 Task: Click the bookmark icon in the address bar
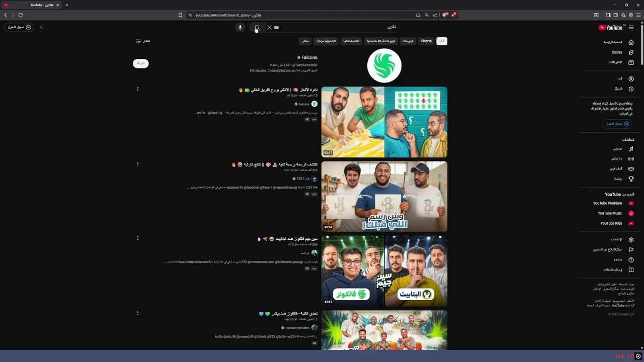tap(180, 15)
